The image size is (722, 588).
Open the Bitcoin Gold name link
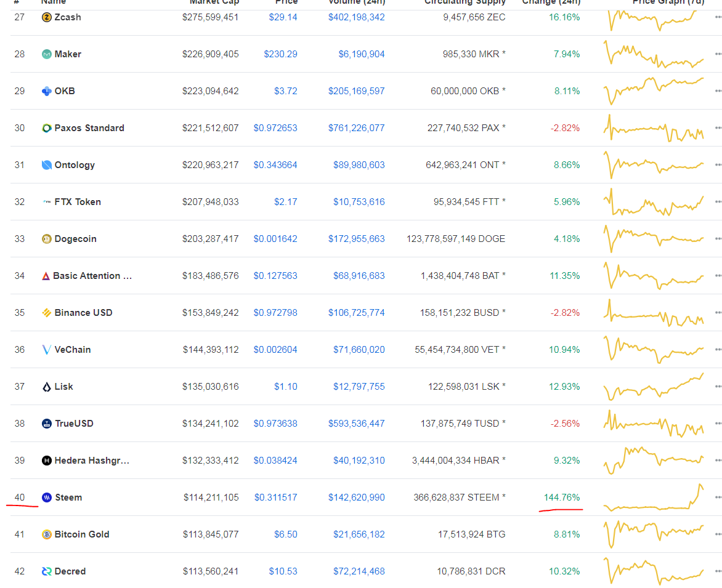[82, 534]
